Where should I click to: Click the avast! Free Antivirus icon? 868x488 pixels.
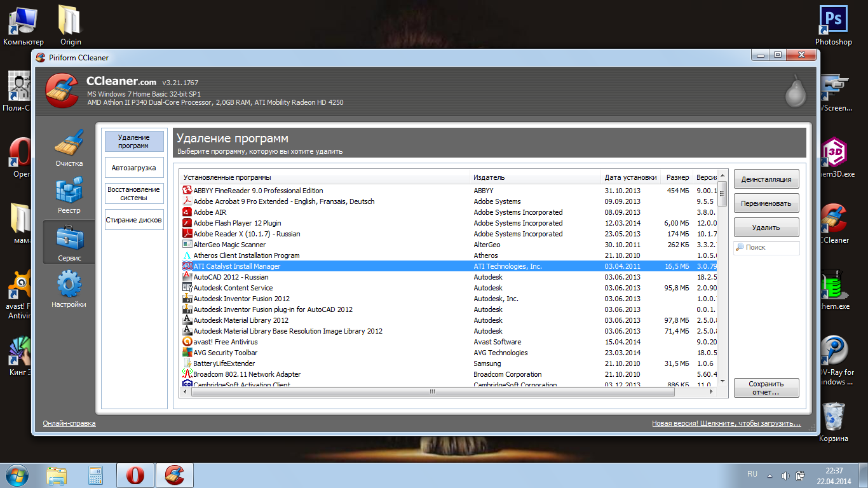(x=187, y=342)
